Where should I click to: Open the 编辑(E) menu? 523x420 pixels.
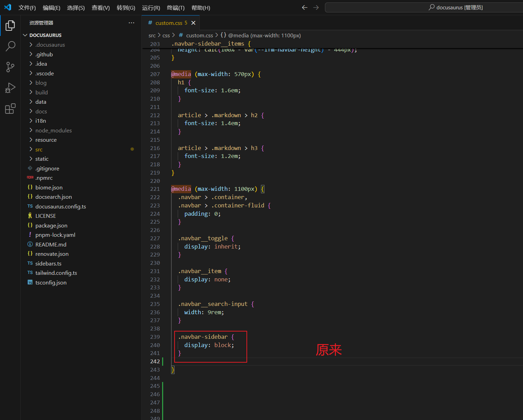[x=52, y=8]
